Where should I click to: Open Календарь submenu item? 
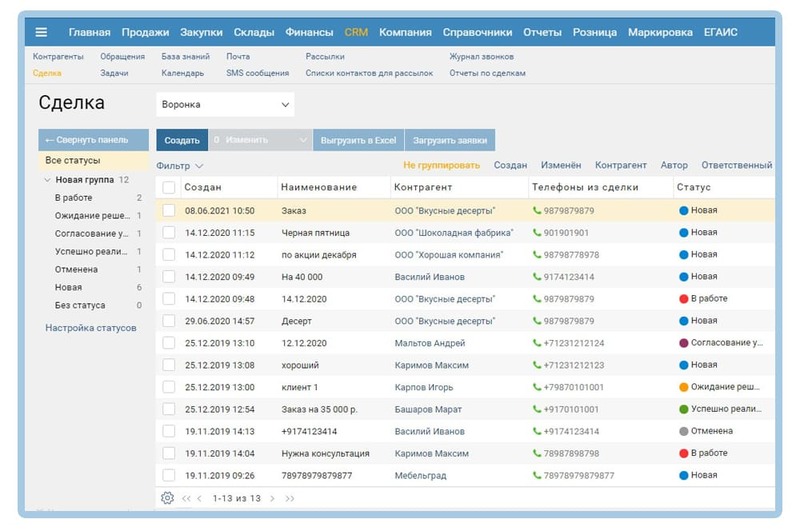coord(183,73)
